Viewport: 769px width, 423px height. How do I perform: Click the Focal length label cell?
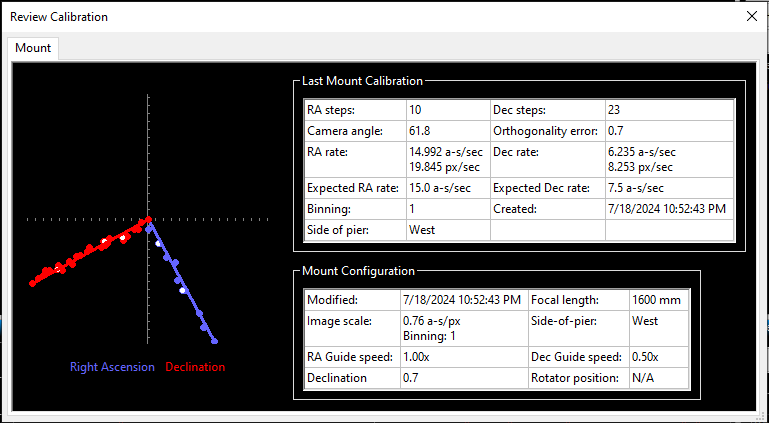(579, 300)
